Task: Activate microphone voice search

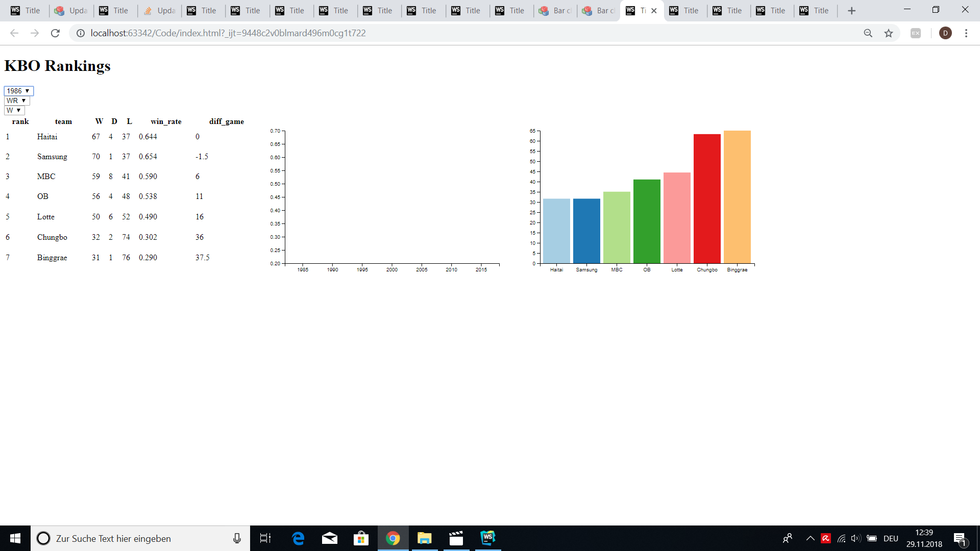Action: click(x=237, y=538)
